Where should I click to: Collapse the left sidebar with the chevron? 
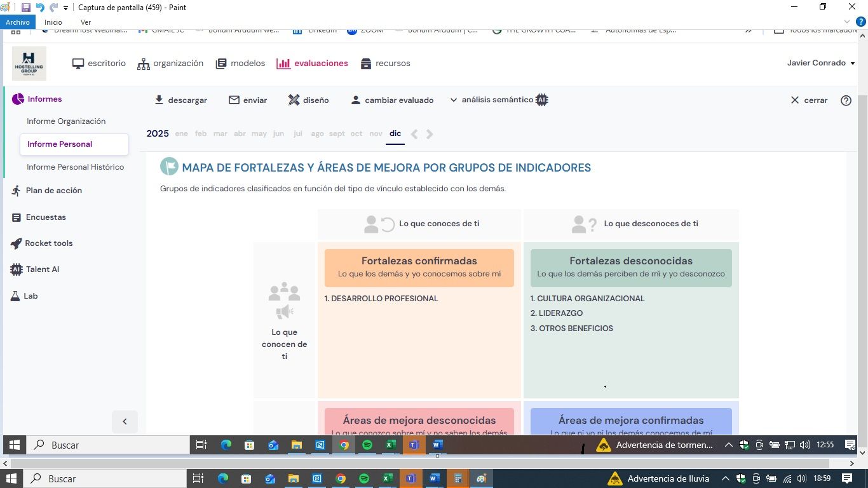[x=125, y=421]
